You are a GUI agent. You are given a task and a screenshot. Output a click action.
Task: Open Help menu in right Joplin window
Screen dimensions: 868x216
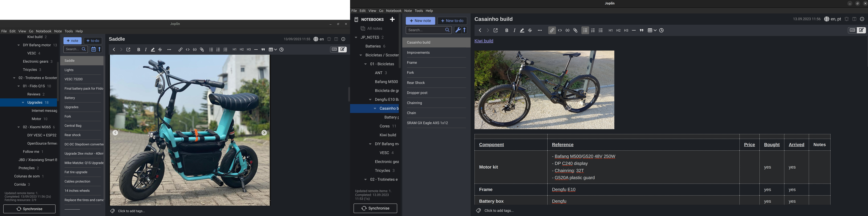429,11
